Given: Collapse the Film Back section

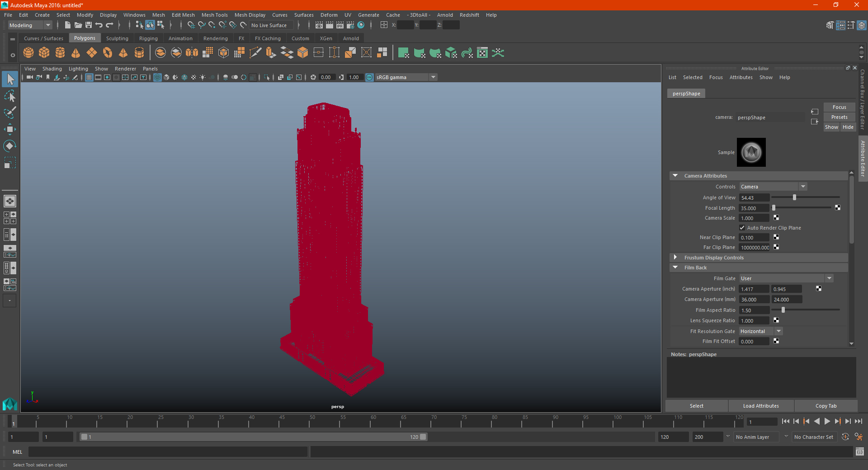Looking at the screenshot, I should click(x=675, y=268).
